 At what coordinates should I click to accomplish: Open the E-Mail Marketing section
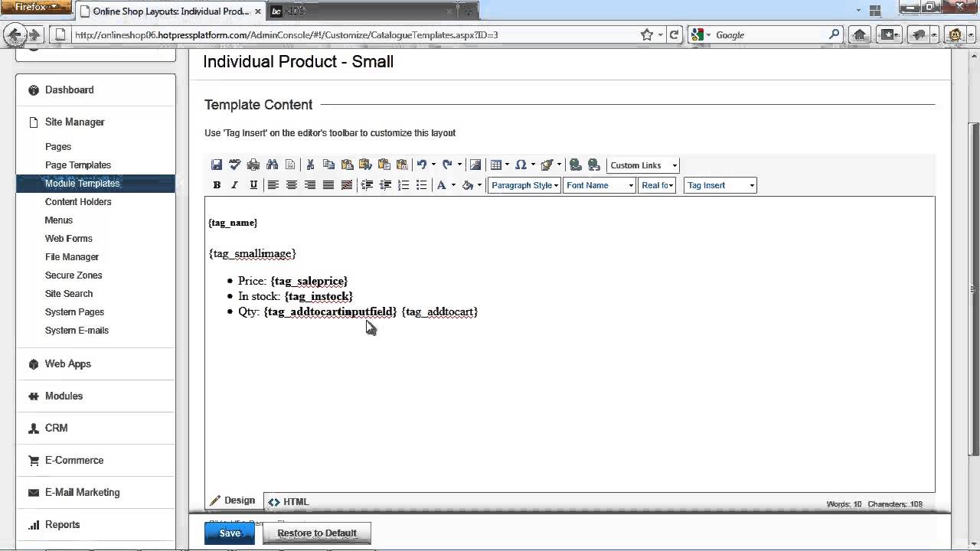(x=82, y=492)
